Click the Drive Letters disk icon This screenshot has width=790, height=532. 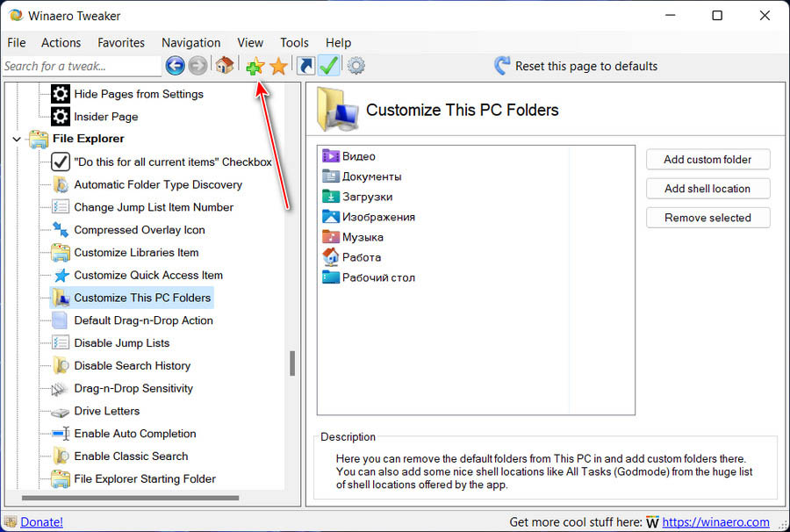(x=61, y=412)
